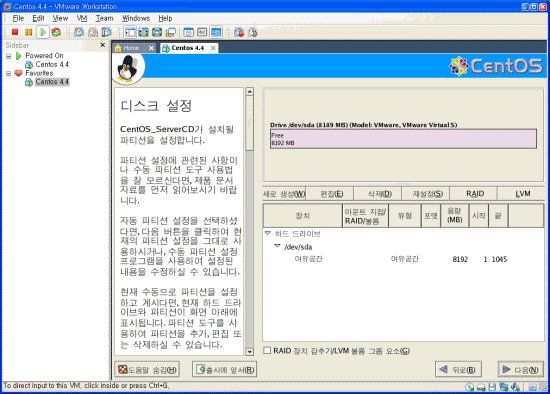Click the LVM button
Screen dimensions: 550x394
(522, 194)
